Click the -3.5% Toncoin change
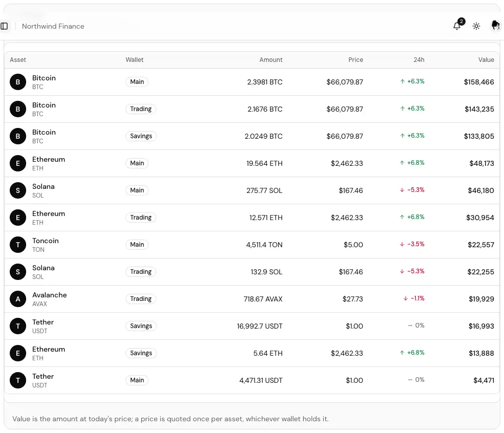 point(412,245)
